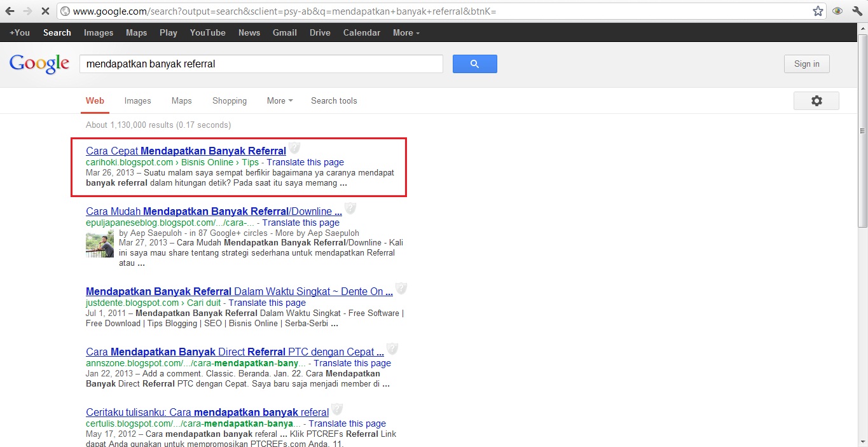The width and height of the screenshot is (868, 447).
Task: Click the Sign in button
Action: 807,64
